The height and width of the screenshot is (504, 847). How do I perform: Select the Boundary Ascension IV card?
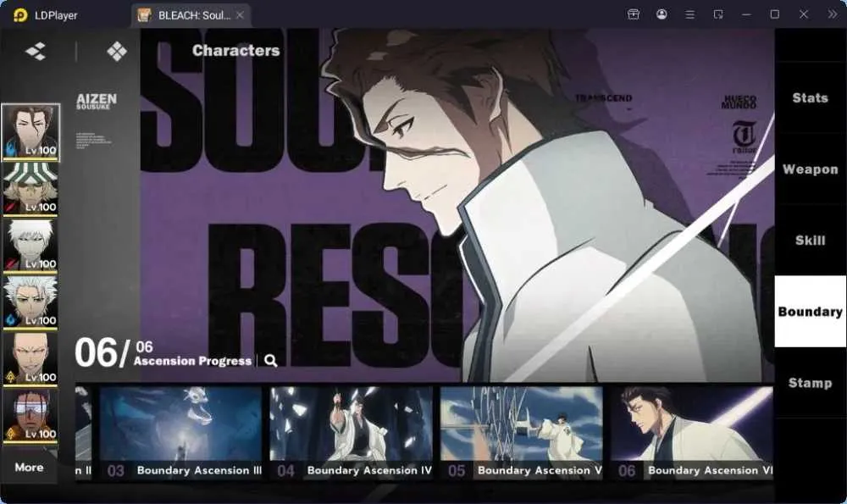(x=352, y=432)
